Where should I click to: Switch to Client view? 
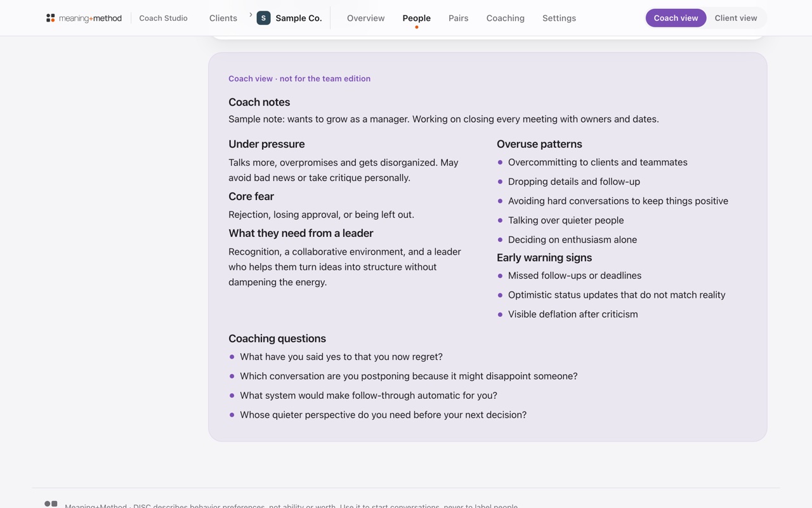click(x=736, y=18)
